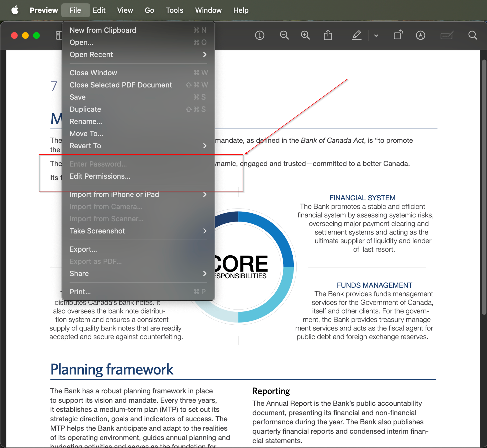Choose Duplicate from the menu
Image resolution: width=487 pixels, height=448 pixels.
click(x=138, y=109)
